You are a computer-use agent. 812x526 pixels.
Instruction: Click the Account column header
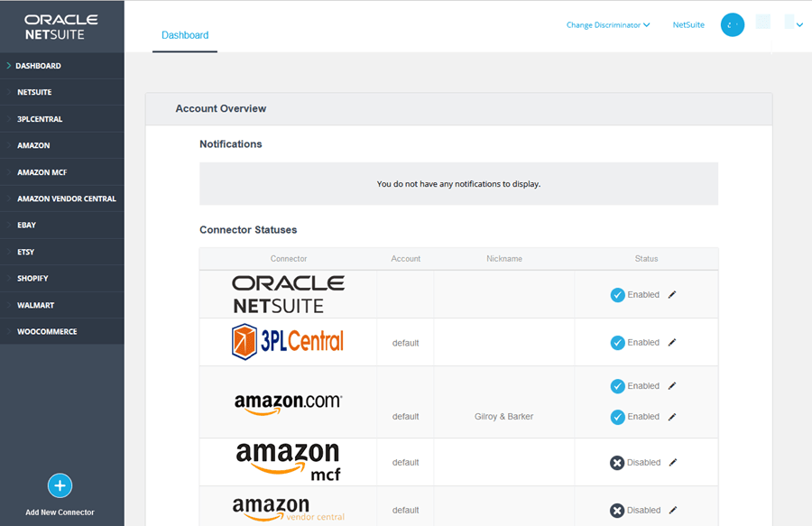point(405,258)
